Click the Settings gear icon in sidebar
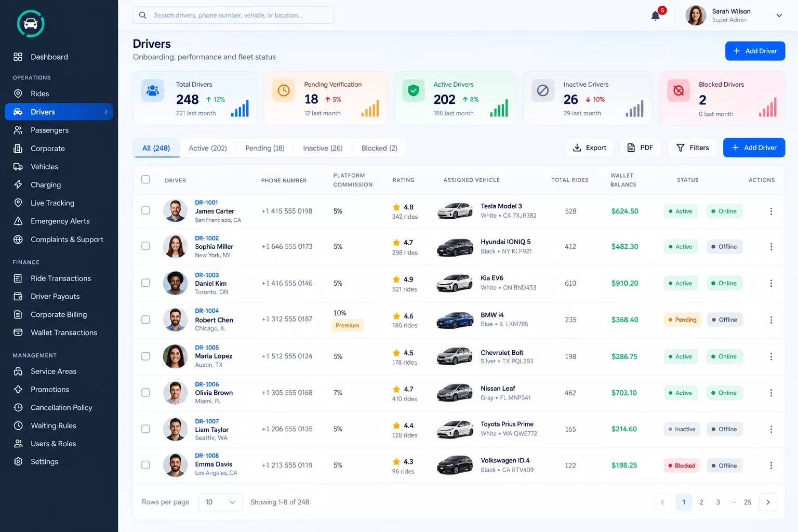 click(x=18, y=461)
